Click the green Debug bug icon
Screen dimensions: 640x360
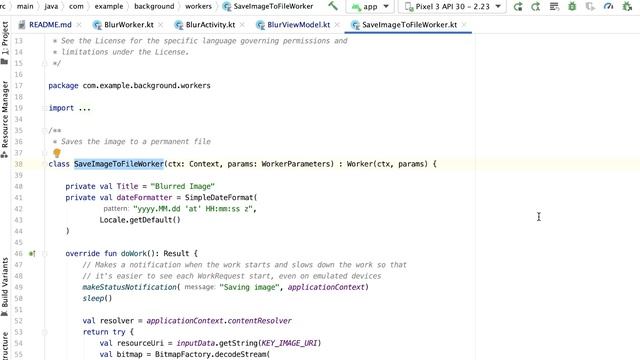coord(572,6)
